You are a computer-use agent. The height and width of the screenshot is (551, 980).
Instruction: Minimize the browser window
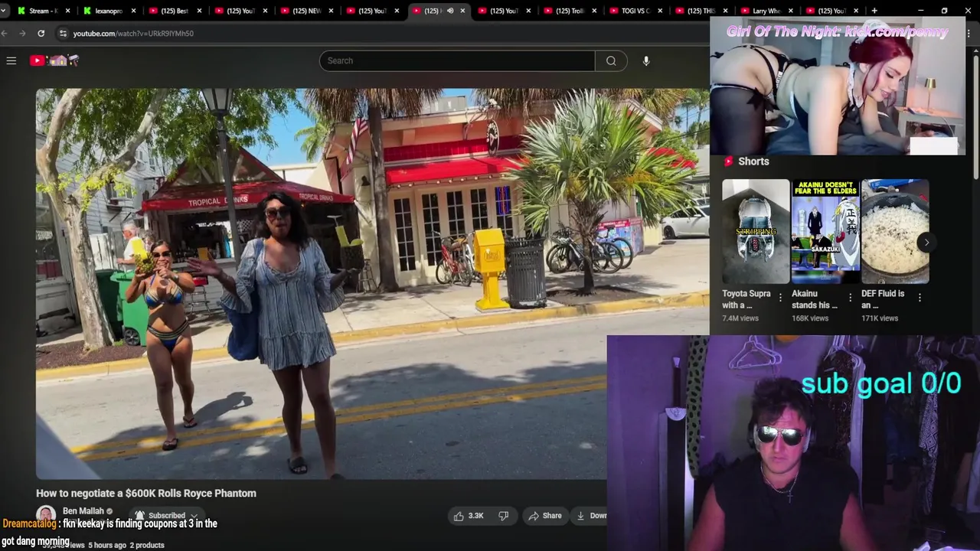(x=920, y=11)
